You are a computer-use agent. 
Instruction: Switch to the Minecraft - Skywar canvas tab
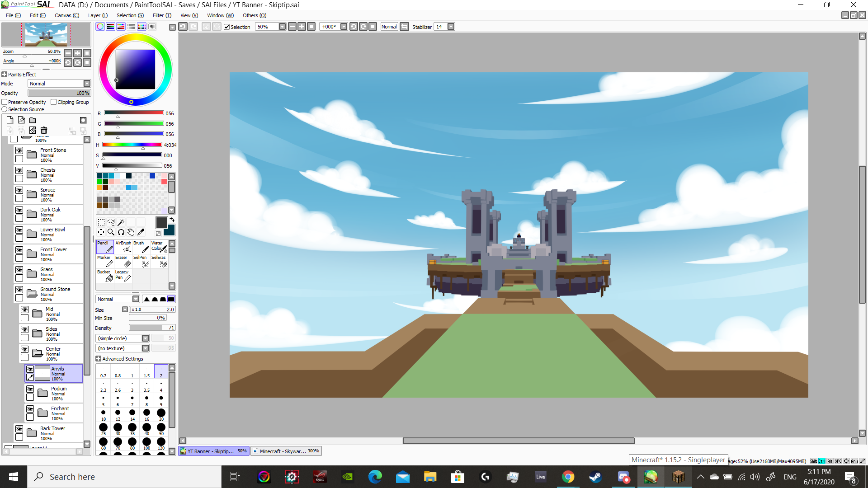click(x=286, y=451)
